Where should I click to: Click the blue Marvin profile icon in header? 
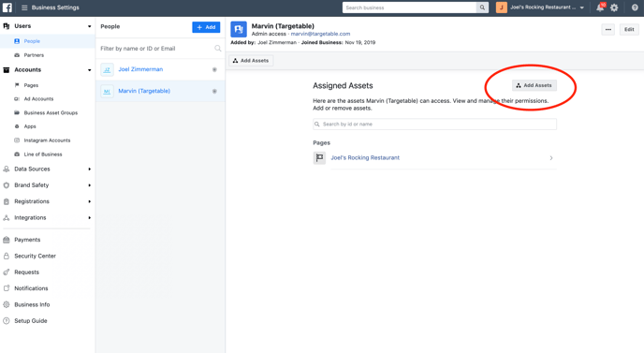(239, 29)
